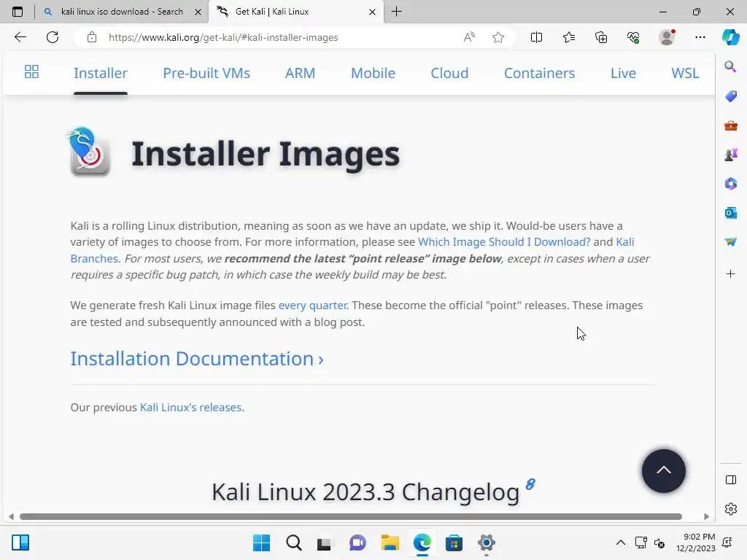Open split screen view
Viewport: 747px width, 560px height.
coord(536,37)
